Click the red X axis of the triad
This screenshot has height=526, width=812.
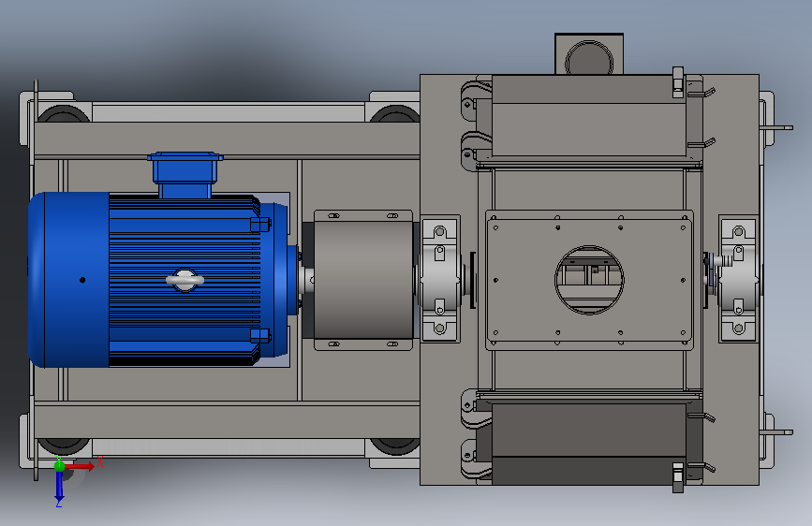pyautogui.click(x=80, y=466)
